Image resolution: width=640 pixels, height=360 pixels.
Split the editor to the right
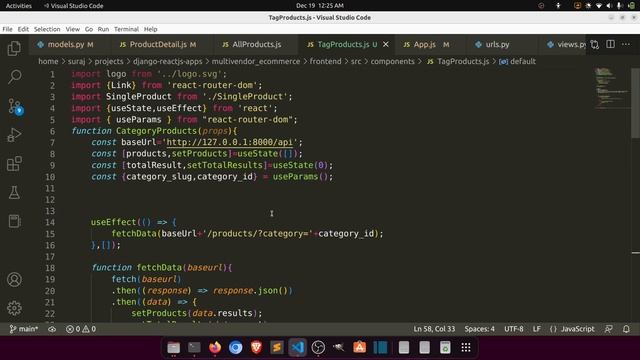(610, 44)
